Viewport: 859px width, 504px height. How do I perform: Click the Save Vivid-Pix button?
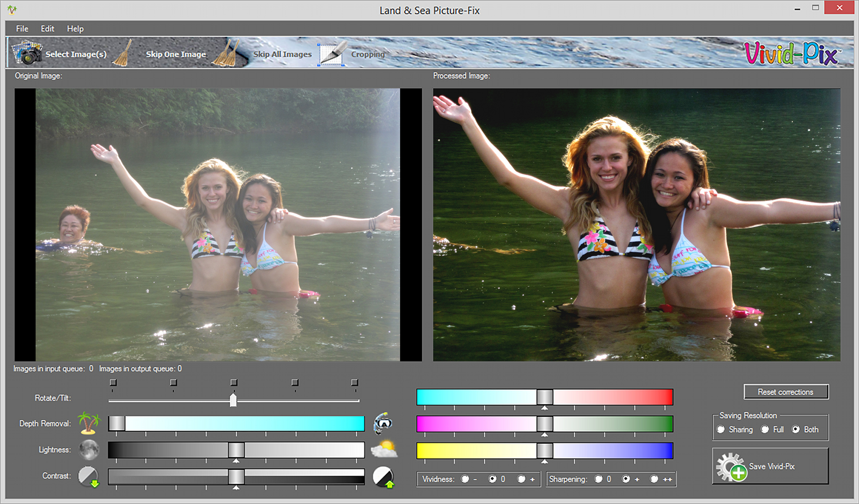[x=770, y=466]
